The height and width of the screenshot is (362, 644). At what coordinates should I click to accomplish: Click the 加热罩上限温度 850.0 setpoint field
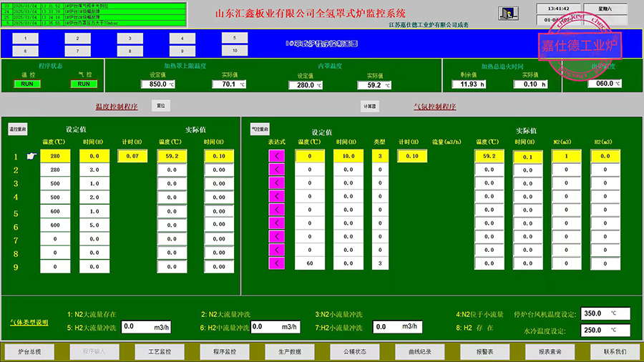pos(158,84)
